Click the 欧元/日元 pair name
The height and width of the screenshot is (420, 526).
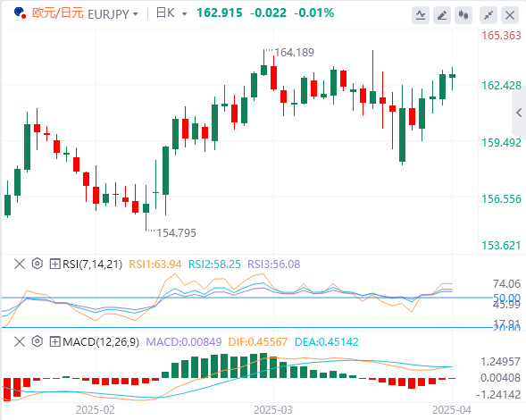pyautogui.click(x=58, y=13)
